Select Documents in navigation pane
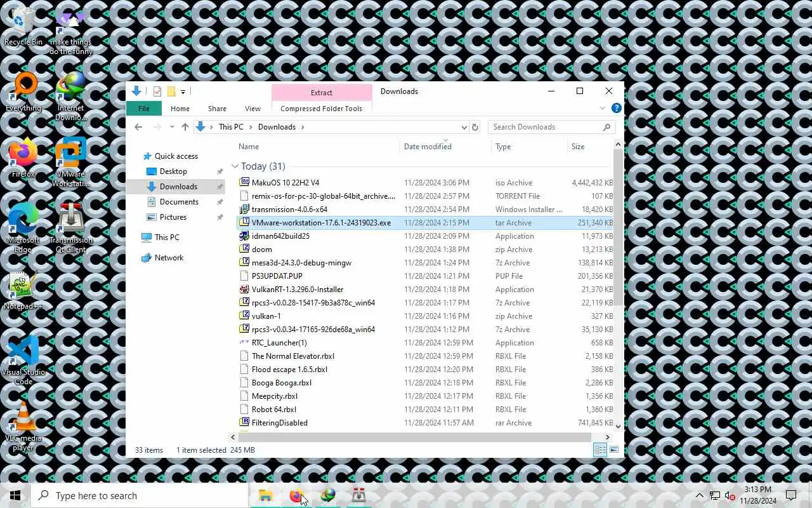 pyautogui.click(x=179, y=202)
